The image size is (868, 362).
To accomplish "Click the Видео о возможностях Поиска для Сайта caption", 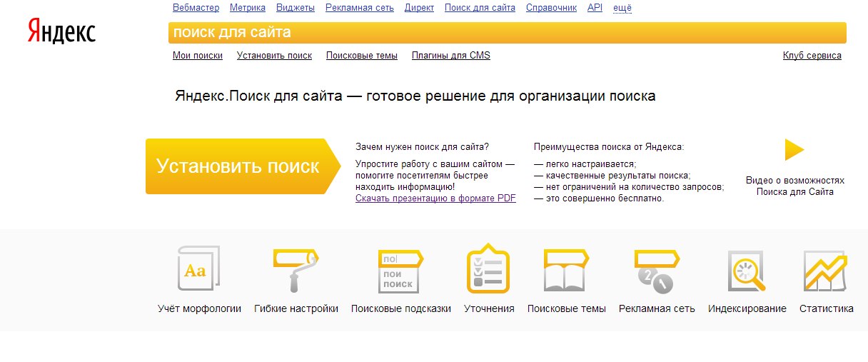I will pos(795,186).
